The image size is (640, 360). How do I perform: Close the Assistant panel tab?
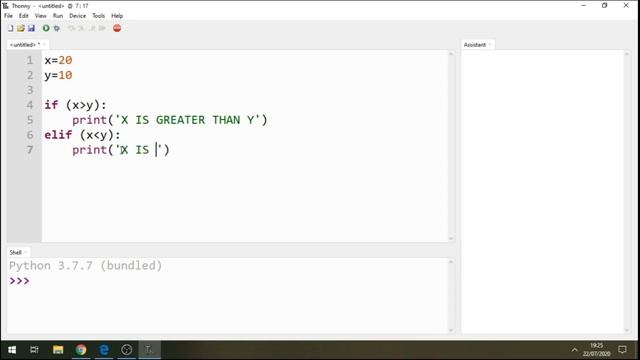tap(490, 44)
